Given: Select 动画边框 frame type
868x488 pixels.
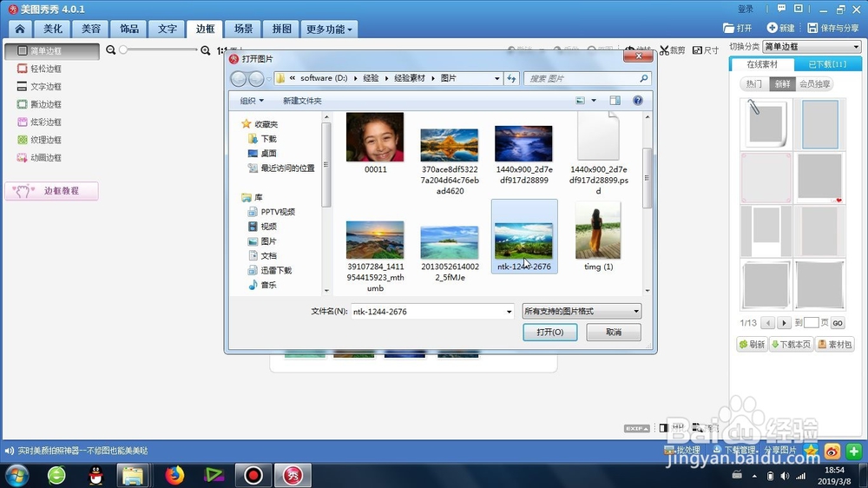Looking at the screenshot, I should pos(39,157).
